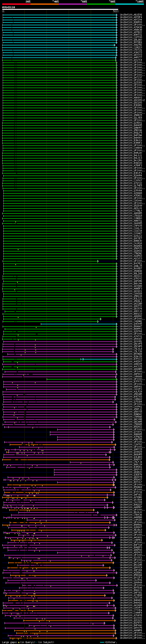Click the UniRef100_B4FT18 hit name
Image resolution: width=146 pixels, height=644 pixels.
pos(131,545)
